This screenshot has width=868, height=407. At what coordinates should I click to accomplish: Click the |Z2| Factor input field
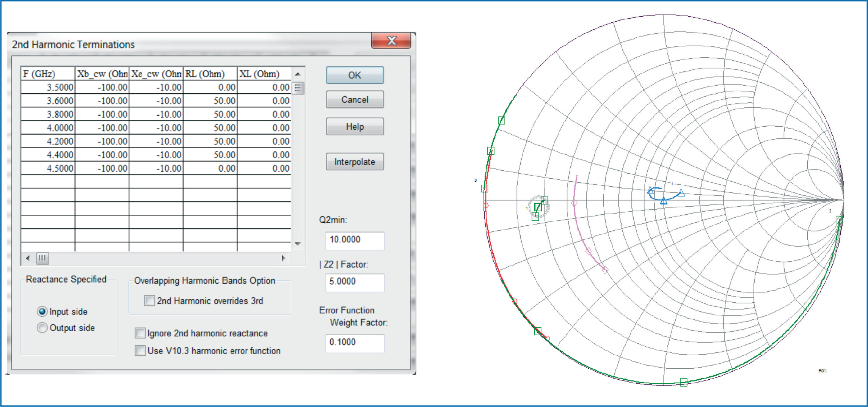pos(355,282)
